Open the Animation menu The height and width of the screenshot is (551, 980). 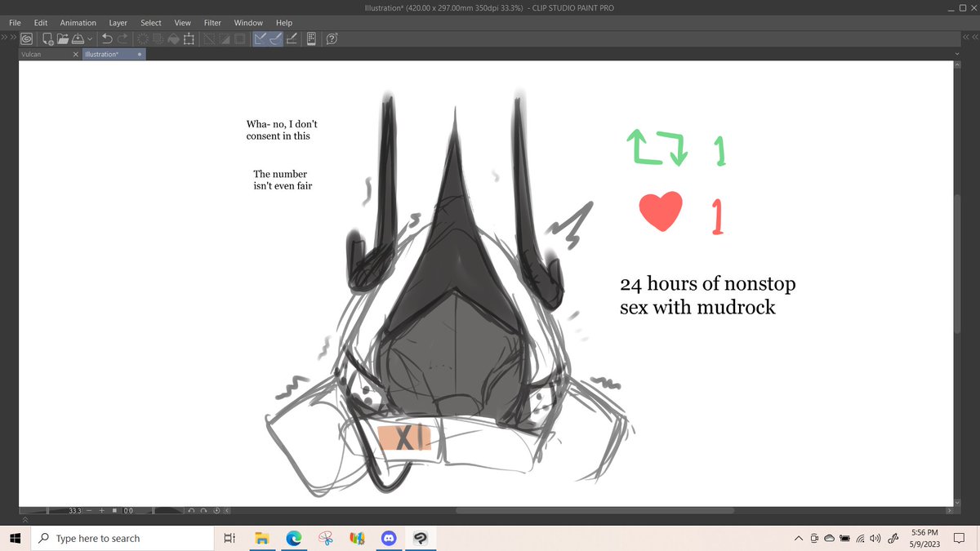[78, 23]
